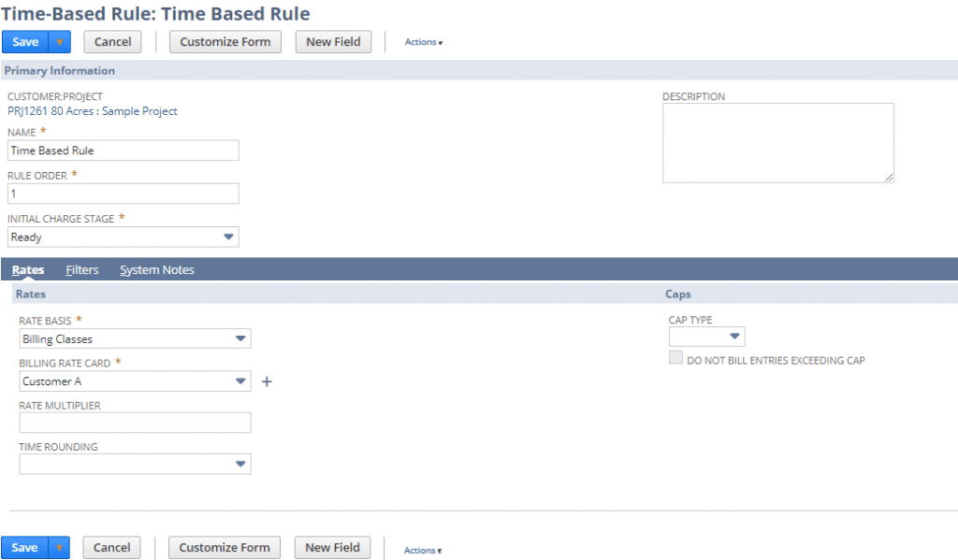Viewport: 958px width, 560px height.
Task: Open the top Actions menu
Action: coord(423,42)
